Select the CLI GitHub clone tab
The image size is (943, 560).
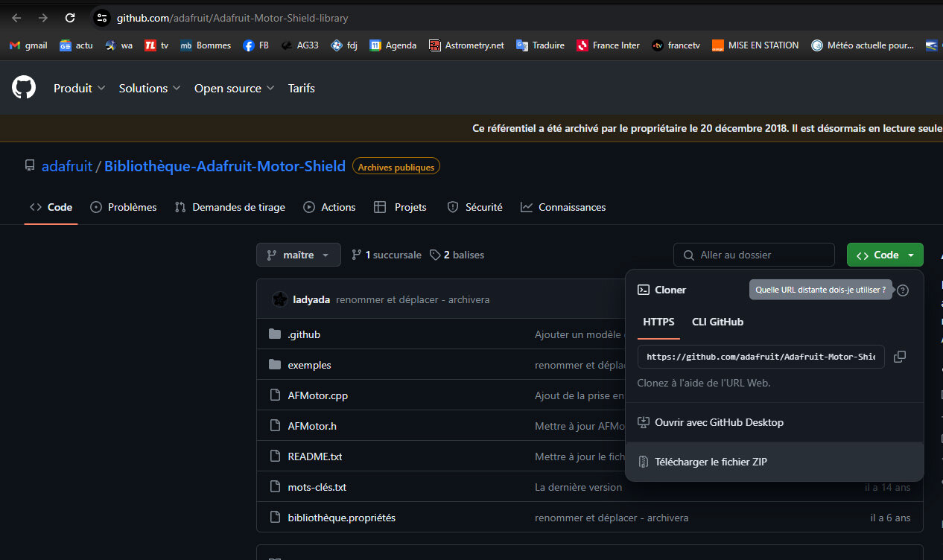tap(717, 322)
